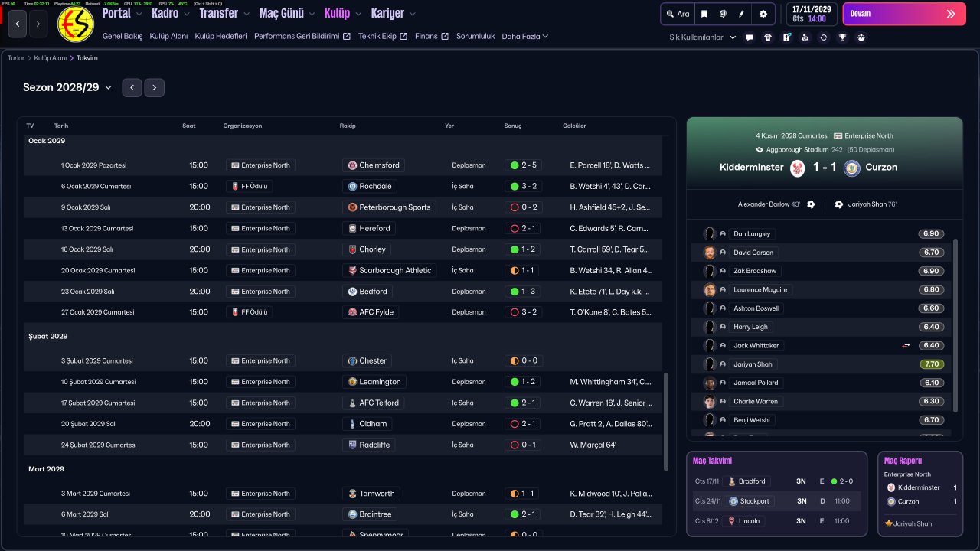Click the Devam continue button

pyautogui.click(x=903, y=14)
